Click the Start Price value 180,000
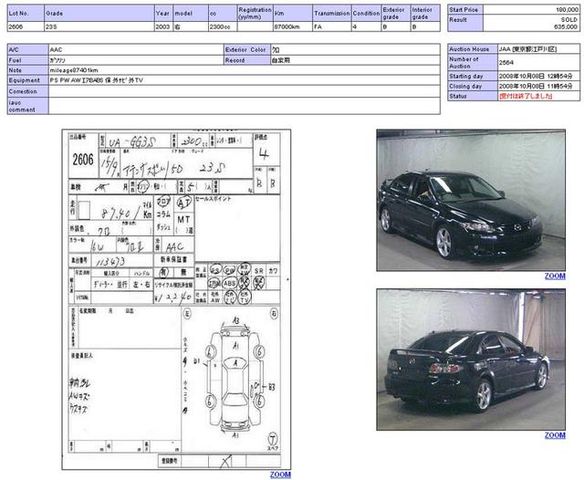 [x=531, y=10]
